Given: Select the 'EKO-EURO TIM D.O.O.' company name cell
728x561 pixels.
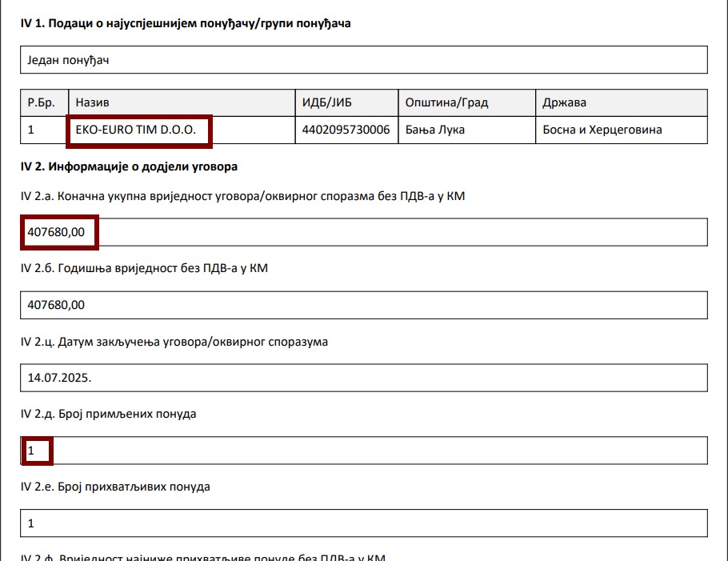Looking at the screenshot, I should pos(138,130).
